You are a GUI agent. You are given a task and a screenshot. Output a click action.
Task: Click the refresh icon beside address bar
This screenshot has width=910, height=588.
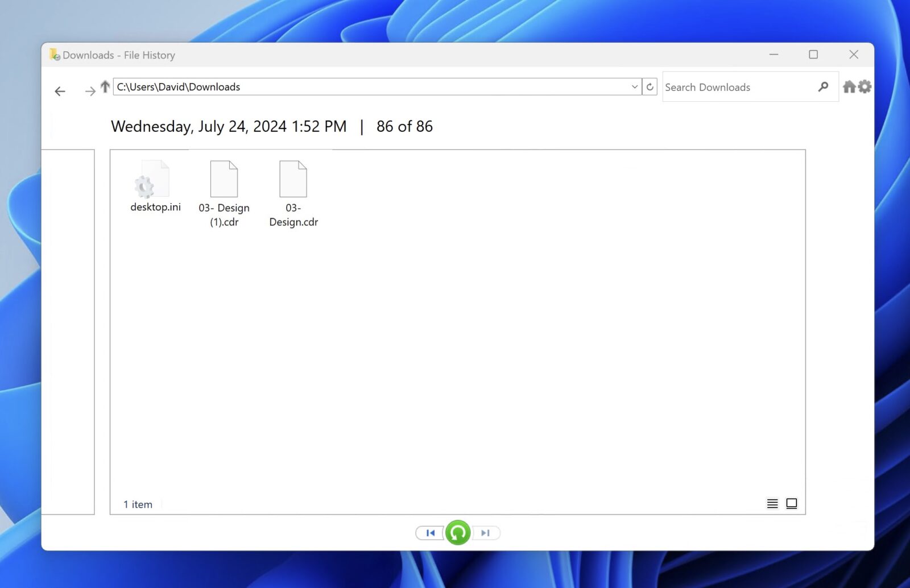click(650, 86)
